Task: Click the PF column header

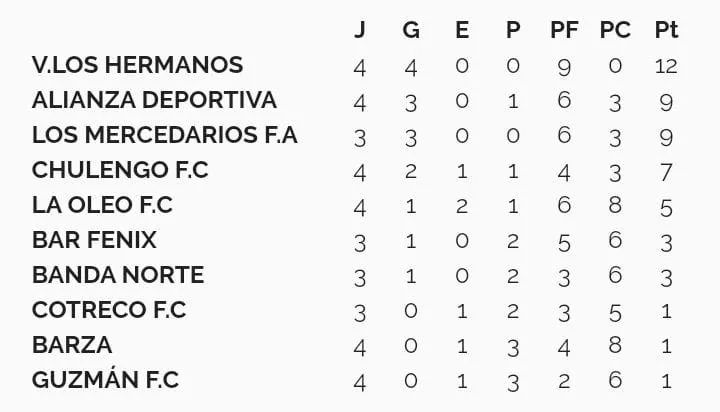Action: coord(564,30)
